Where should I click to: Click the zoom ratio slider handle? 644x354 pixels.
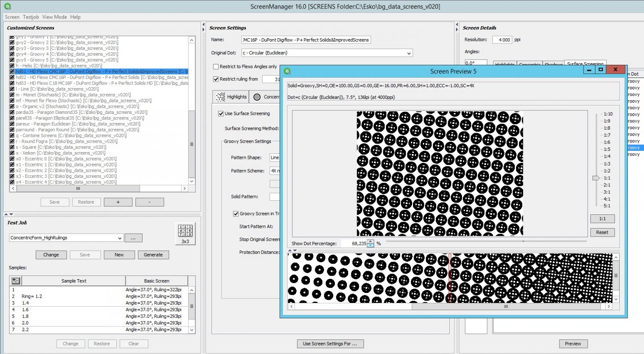596,178
